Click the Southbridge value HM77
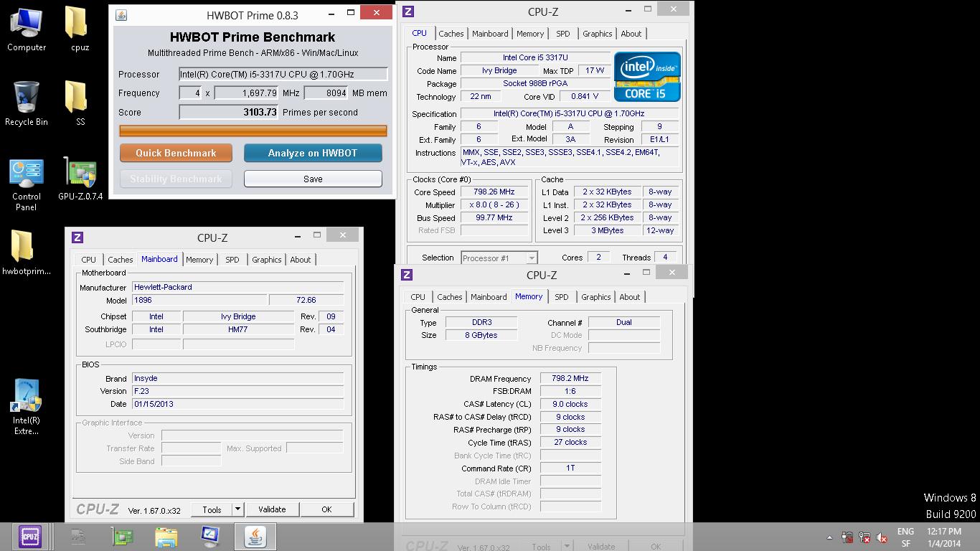 point(238,329)
